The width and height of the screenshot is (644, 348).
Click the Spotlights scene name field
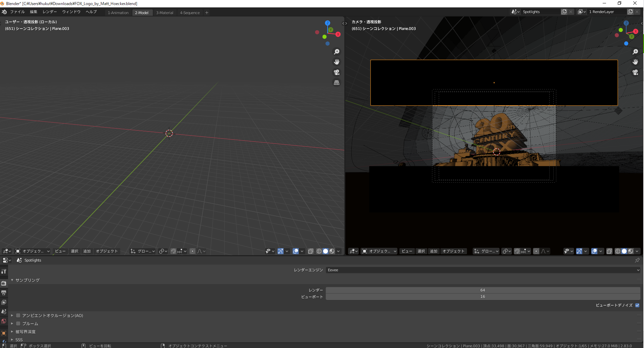(x=541, y=12)
